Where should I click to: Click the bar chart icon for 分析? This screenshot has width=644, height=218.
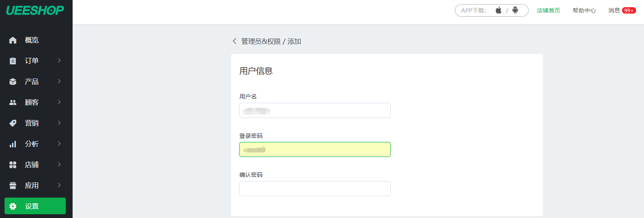[13, 144]
